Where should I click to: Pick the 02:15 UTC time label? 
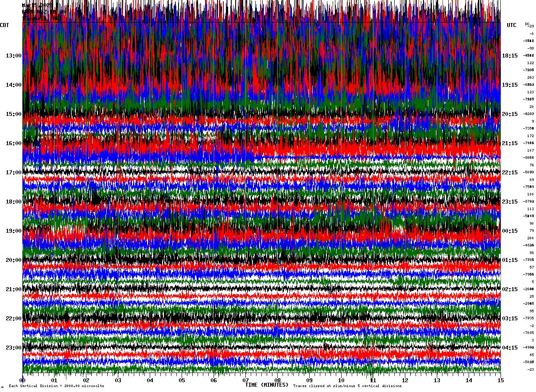[x=509, y=289]
